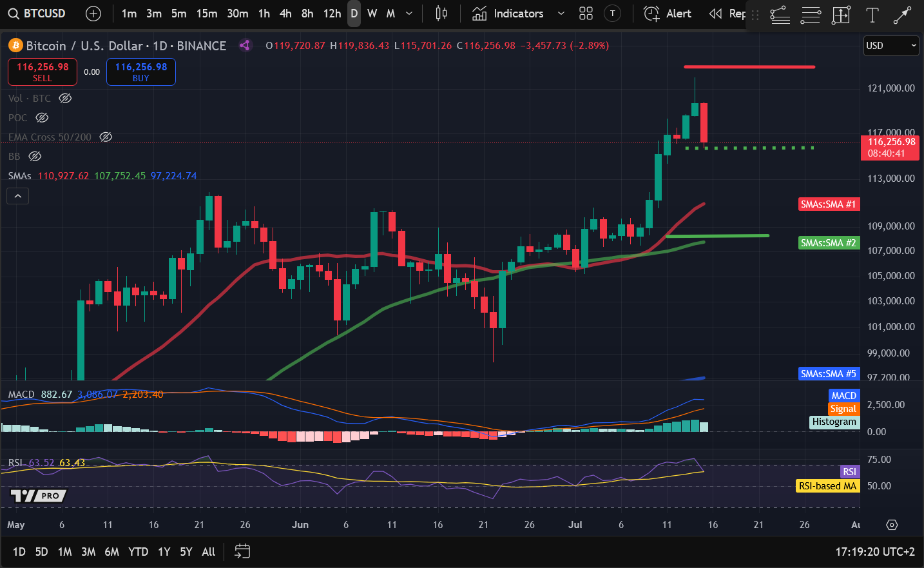Image resolution: width=924 pixels, height=568 pixels.
Task: Set the chart interval to 8h
Action: [307, 14]
